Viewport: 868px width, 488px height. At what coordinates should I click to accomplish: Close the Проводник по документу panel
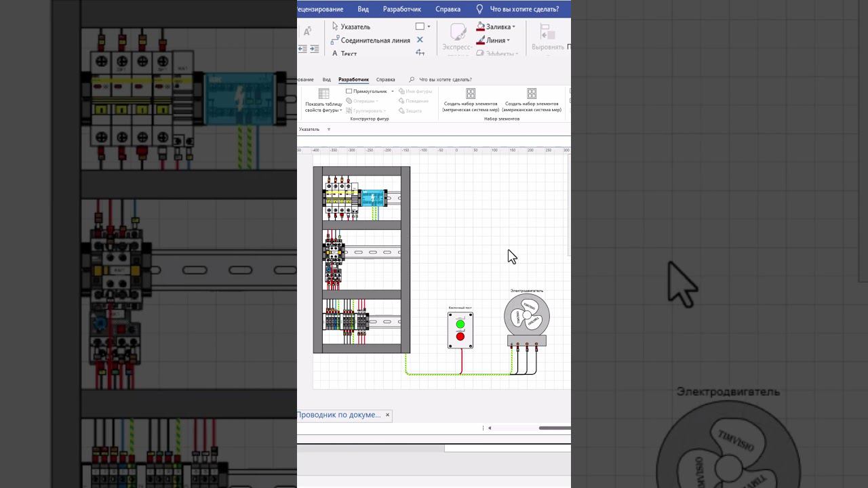click(388, 415)
